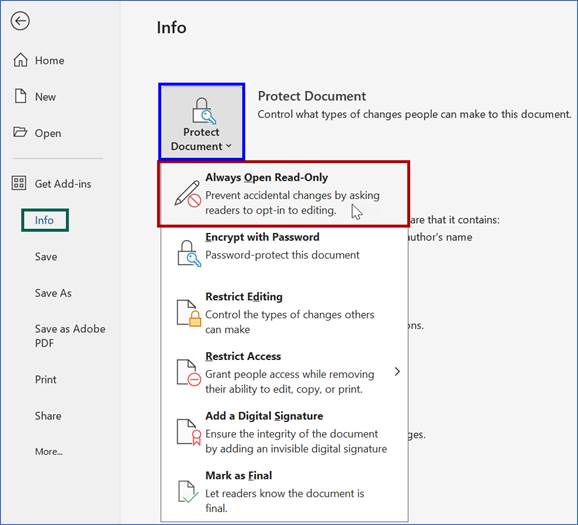Image resolution: width=578 pixels, height=525 pixels.
Task: Select Restrict Editing menu entry
Action: tap(284, 313)
